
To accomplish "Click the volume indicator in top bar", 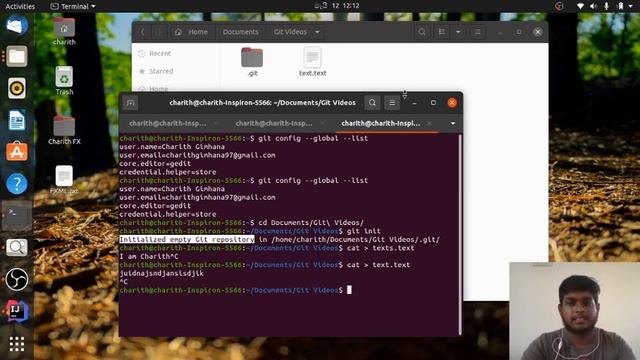I will pyautogui.click(x=593, y=6).
